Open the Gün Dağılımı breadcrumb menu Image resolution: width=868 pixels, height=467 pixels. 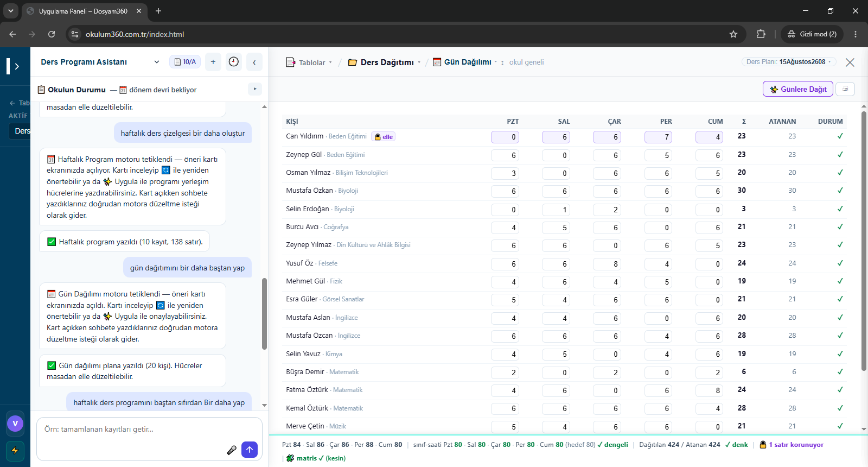click(465, 62)
